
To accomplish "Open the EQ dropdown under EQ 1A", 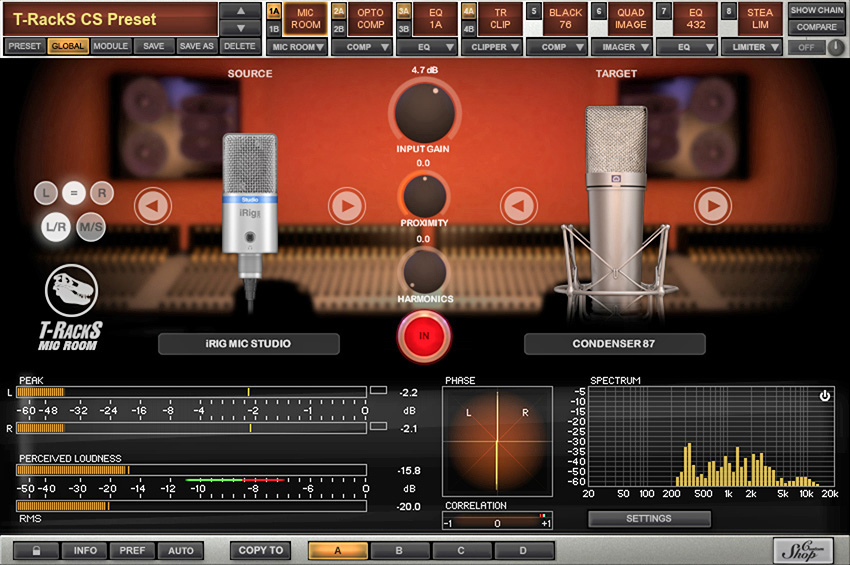I will (427, 47).
